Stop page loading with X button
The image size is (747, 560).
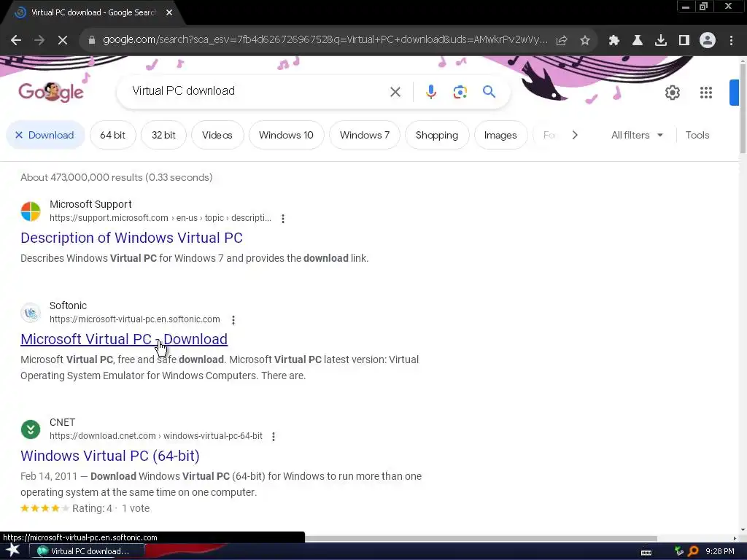click(63, 41)
